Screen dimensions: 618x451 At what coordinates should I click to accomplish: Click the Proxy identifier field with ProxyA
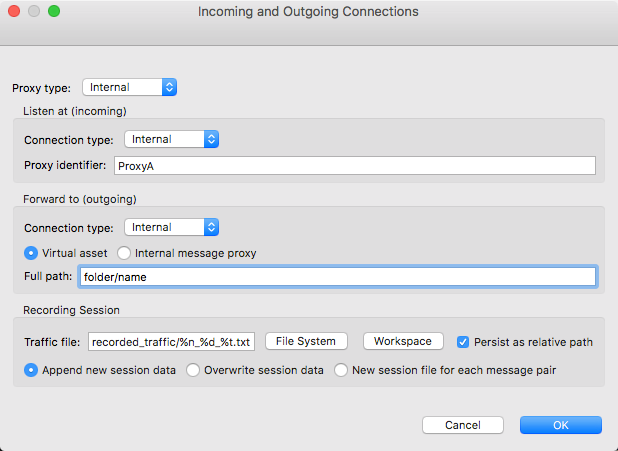[355, 166]
